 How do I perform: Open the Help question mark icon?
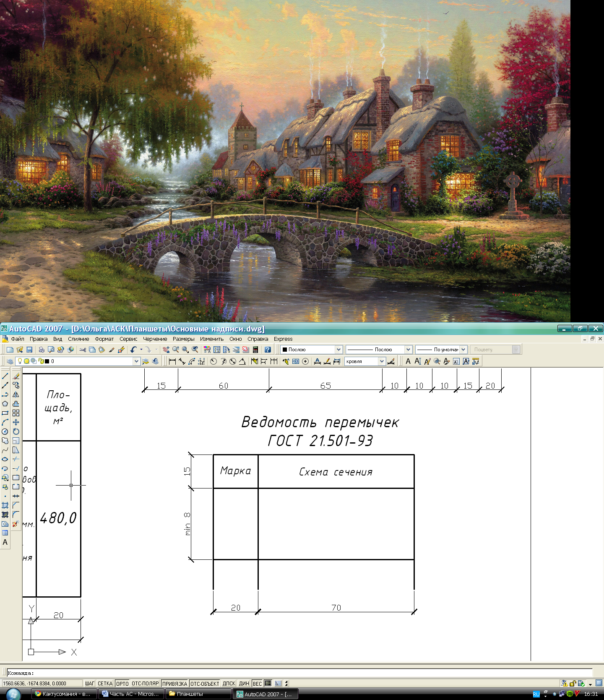[x=268, y=350]
